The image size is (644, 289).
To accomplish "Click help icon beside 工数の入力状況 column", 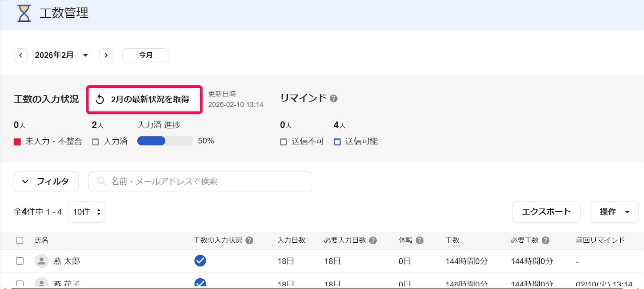I will [250, 240].
